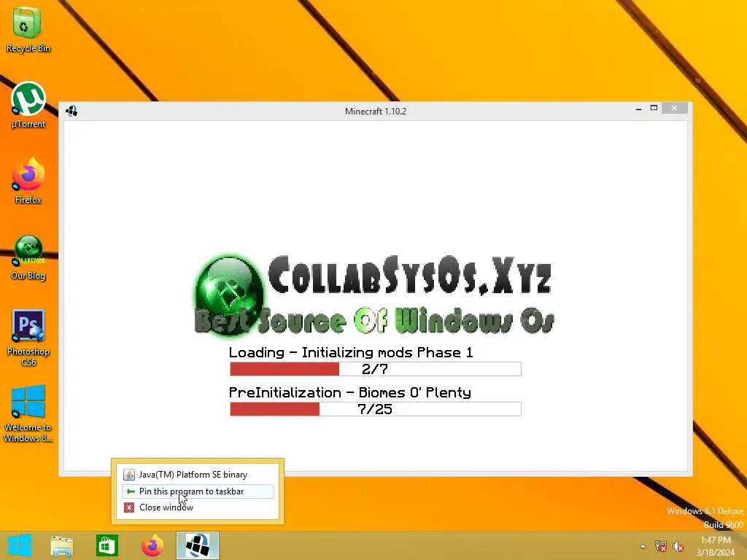Maximize the Minecraft 1.10.2 window

[654, 108]
